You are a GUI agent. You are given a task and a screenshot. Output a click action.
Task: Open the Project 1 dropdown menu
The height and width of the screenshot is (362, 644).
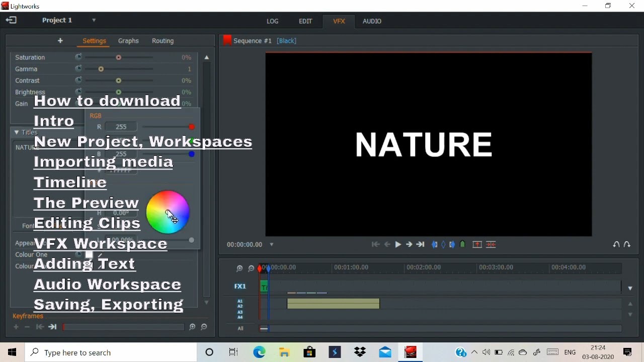[94, 21]
